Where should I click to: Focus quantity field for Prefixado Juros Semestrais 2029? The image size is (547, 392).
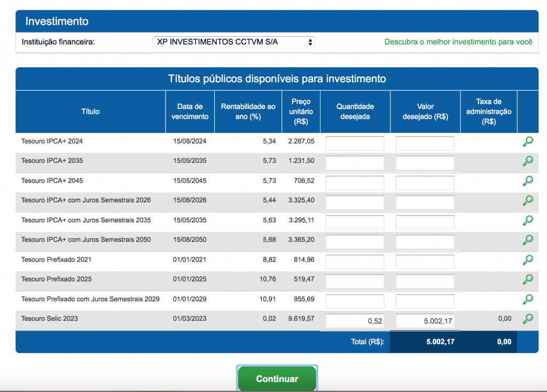[355, 301]
